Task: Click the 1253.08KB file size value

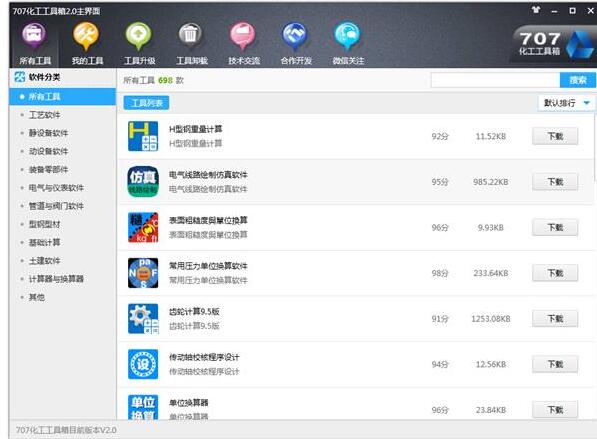Action: coord(491,319)
